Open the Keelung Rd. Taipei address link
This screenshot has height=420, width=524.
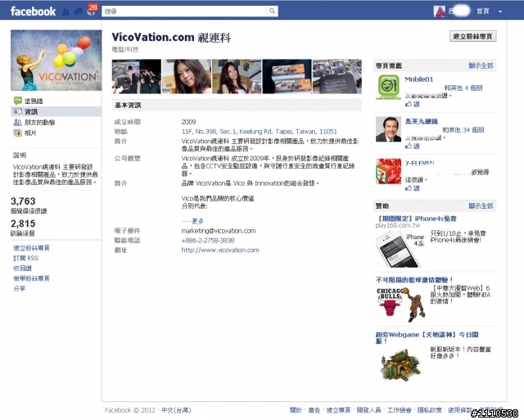[260, 132]
